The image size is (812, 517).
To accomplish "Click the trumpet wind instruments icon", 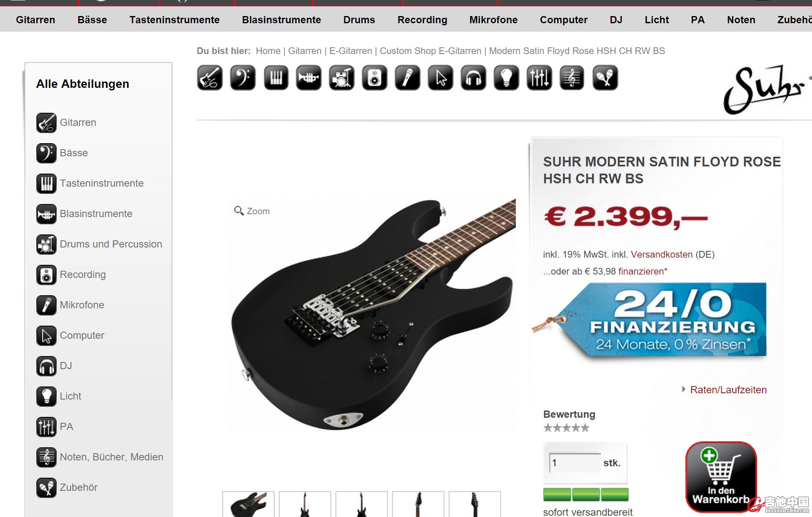I will 309,78.
